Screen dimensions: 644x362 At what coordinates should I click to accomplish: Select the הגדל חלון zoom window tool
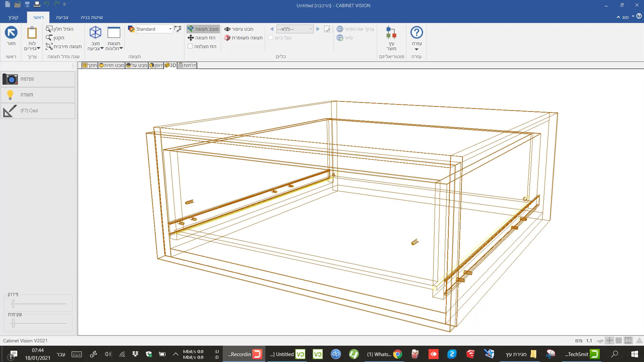(x=60, y=29)
